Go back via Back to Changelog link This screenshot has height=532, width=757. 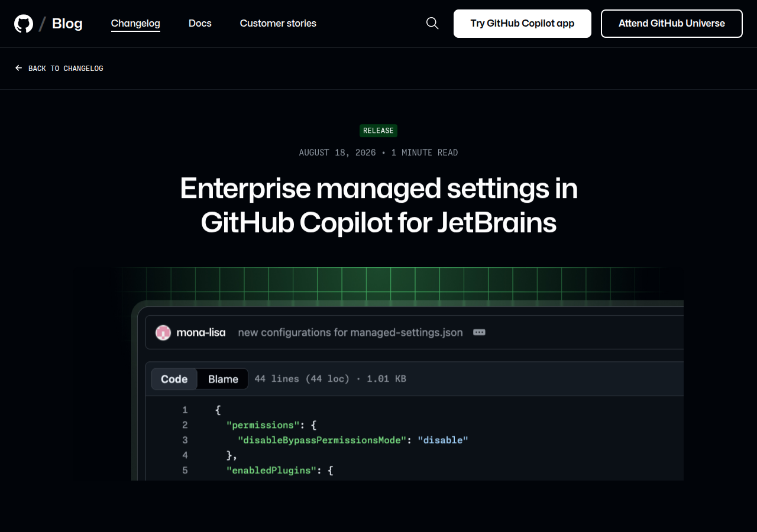[59, 69]
